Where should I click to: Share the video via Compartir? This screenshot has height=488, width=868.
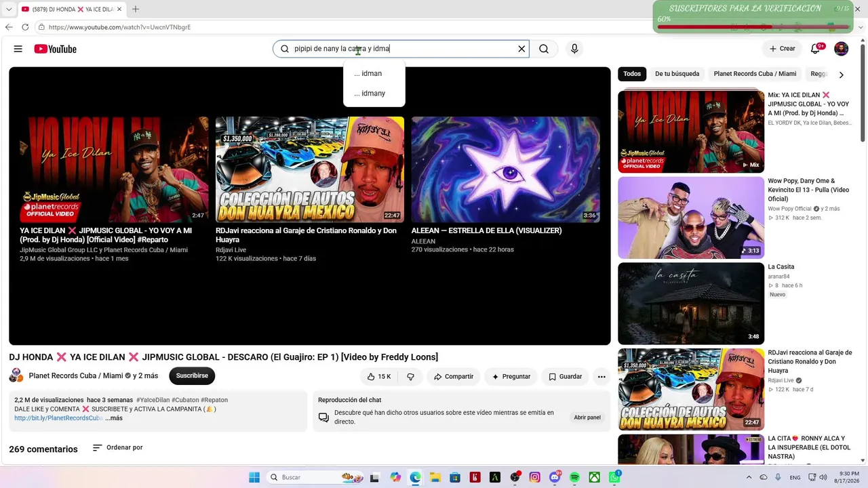point(454,377)
